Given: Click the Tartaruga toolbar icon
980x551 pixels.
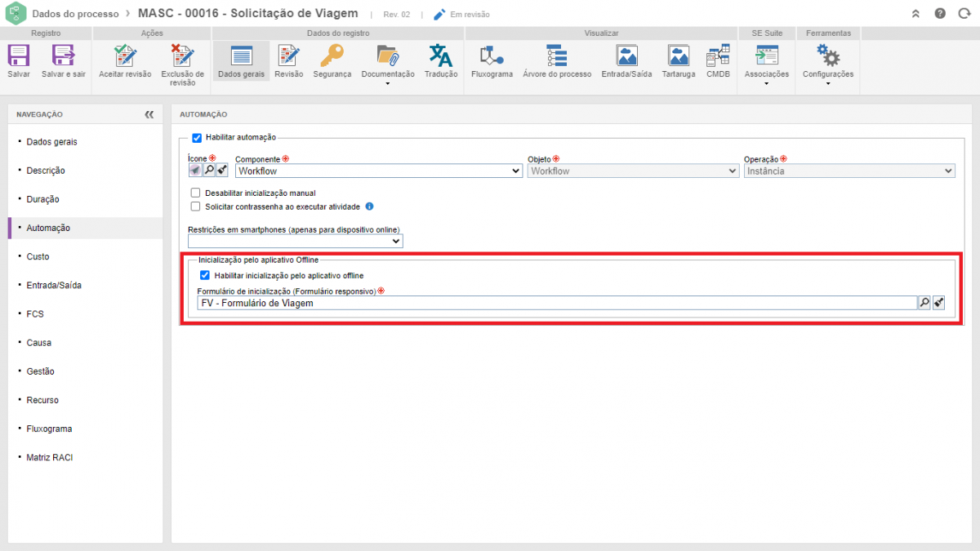Looking at the screenshot, I should [x=679, y=56].
